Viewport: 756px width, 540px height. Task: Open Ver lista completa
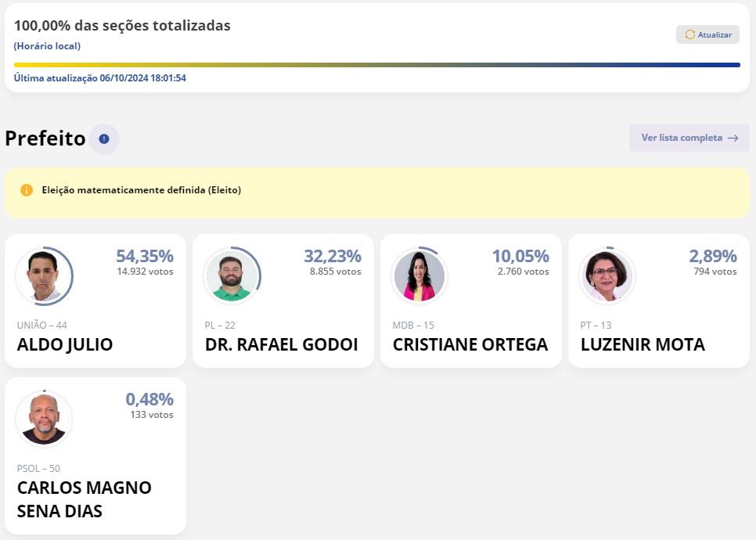pos(683,138)
